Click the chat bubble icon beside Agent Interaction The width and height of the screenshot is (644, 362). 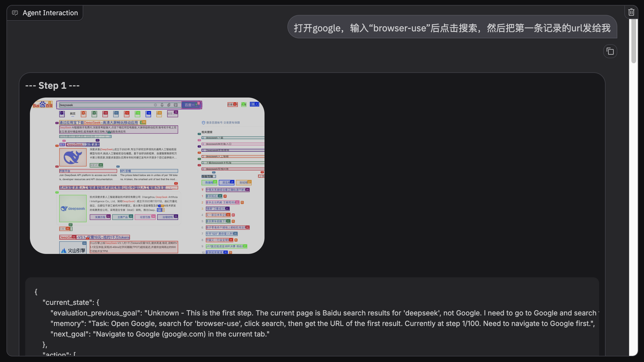15,13
